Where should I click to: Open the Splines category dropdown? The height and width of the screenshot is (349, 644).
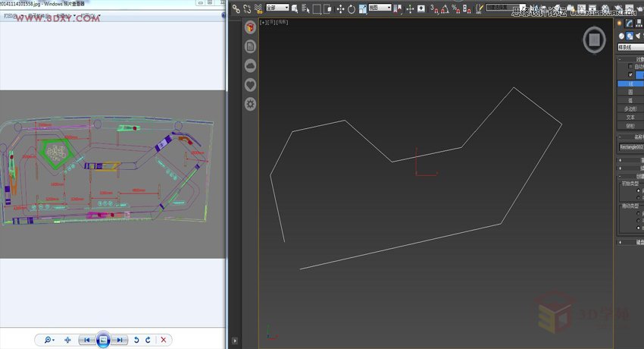pos(630,47)
